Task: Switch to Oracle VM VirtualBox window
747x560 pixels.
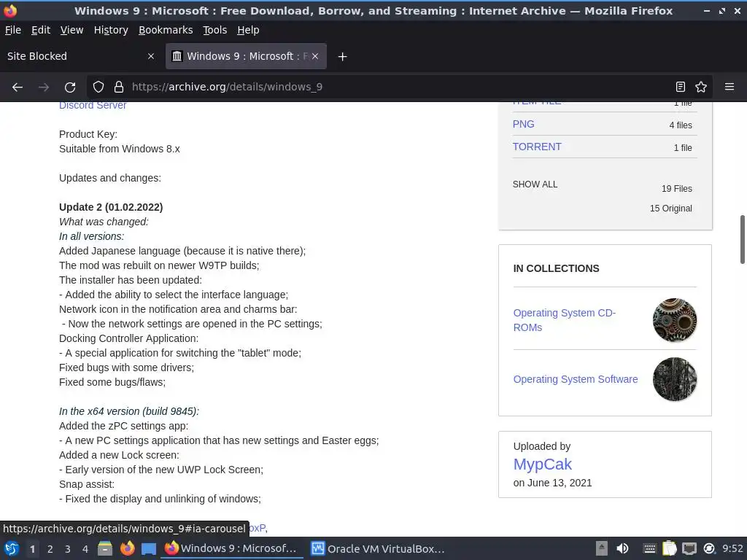Action: (x=378, y=548)
